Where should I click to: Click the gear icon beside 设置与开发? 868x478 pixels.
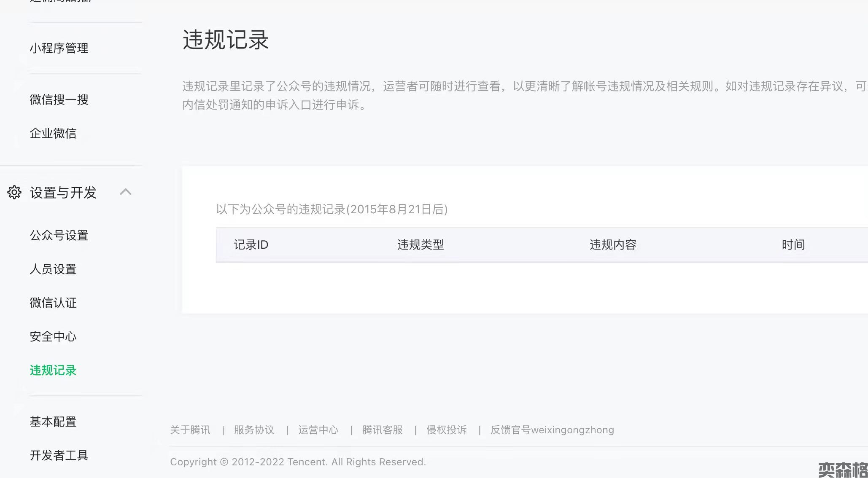click(14, 192)
